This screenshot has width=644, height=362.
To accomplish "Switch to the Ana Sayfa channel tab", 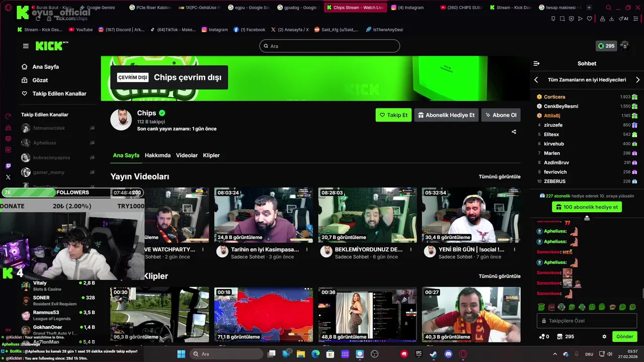I will coord(126,155).
